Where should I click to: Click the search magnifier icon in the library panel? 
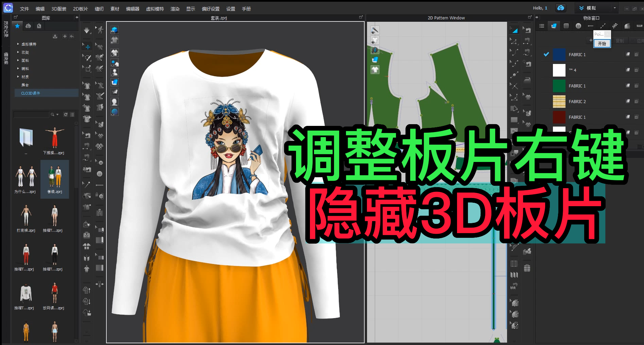tap(52, 115)
